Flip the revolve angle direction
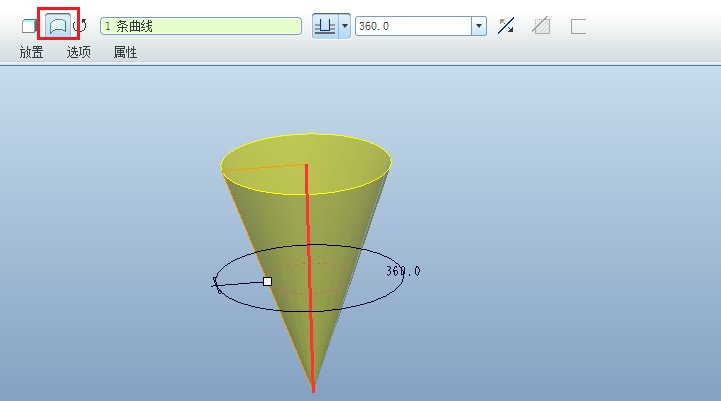 click(506, 26)
